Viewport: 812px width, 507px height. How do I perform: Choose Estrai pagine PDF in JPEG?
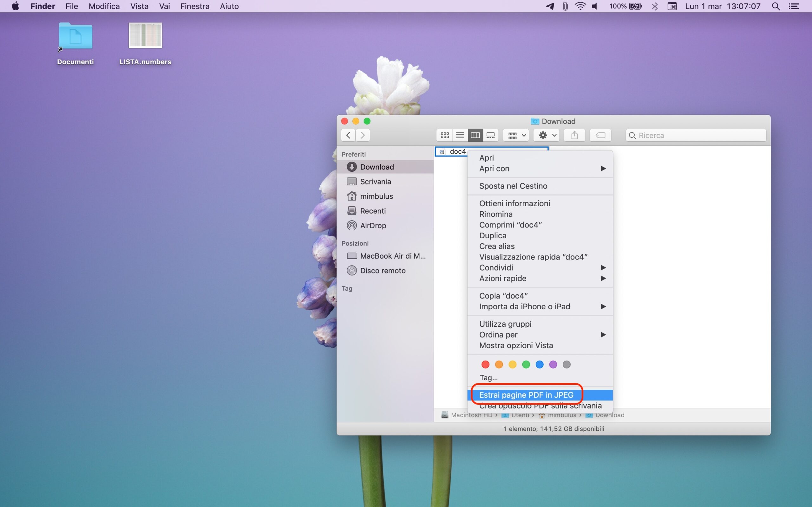(526, 395)
